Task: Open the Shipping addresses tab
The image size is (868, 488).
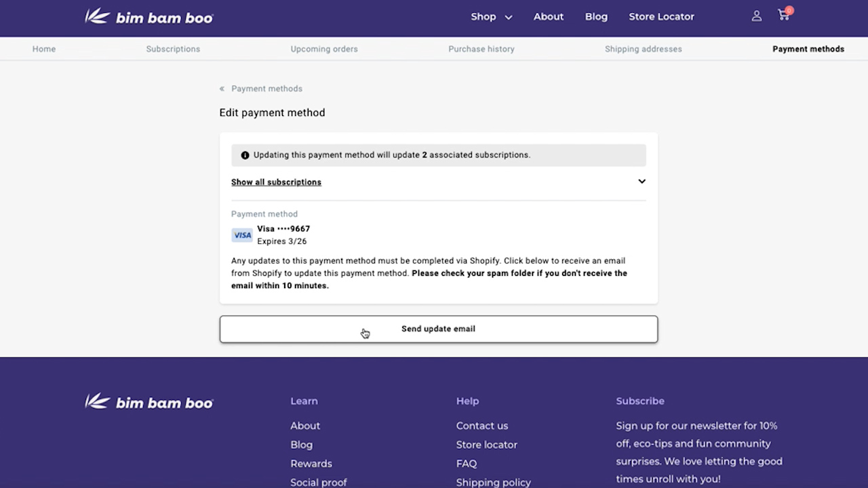Action: (644, 49)
